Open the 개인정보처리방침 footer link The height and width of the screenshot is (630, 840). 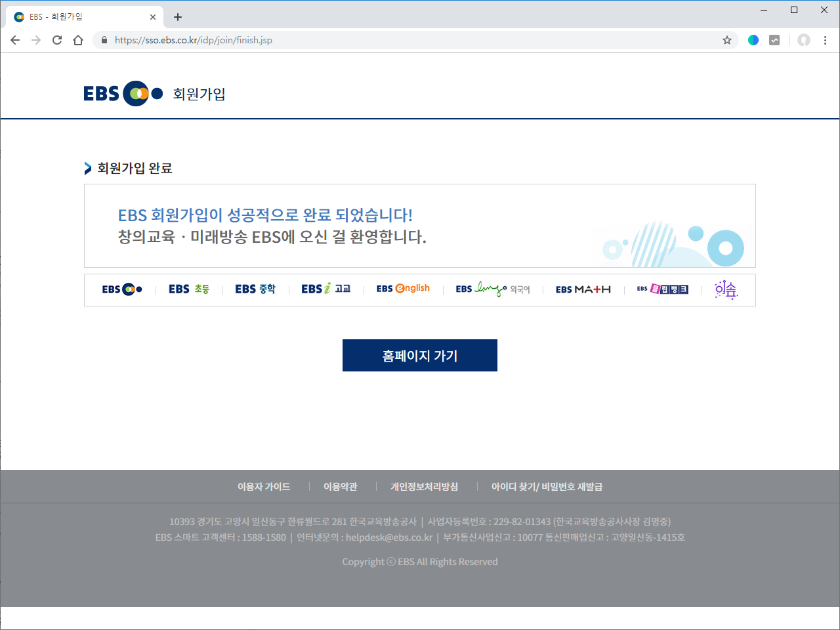click(x=425, y=487)
